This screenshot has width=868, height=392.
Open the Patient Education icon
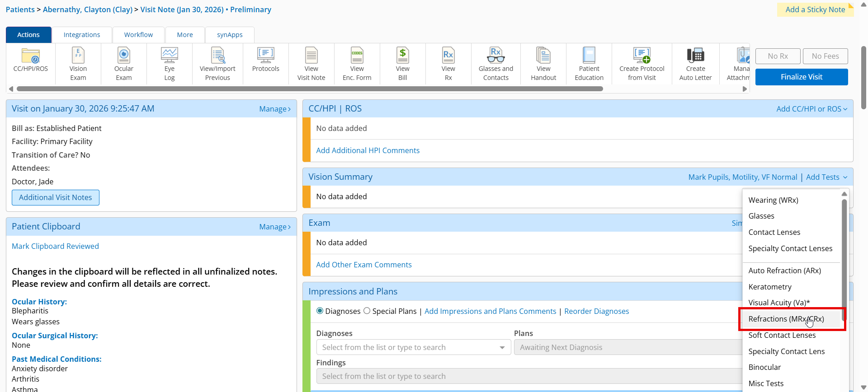pos(589,56)
